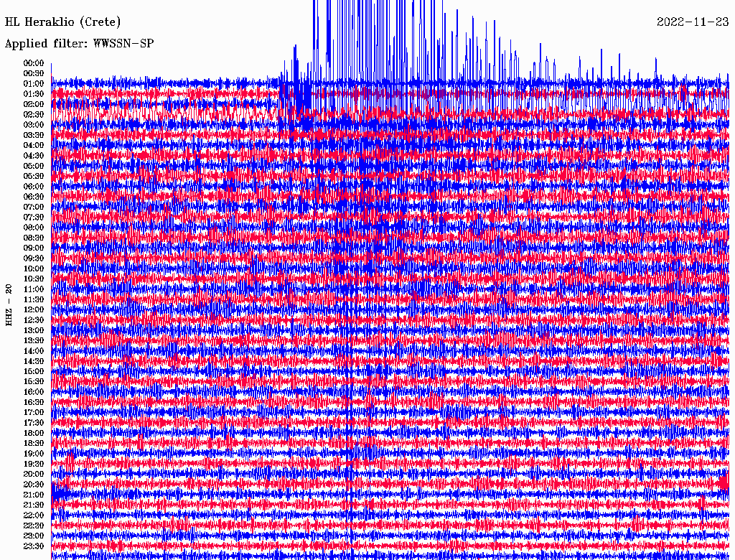Click the 22:30 time row label
The height and width of the screenshot is (560, 735).
click(x=34, y=526)
